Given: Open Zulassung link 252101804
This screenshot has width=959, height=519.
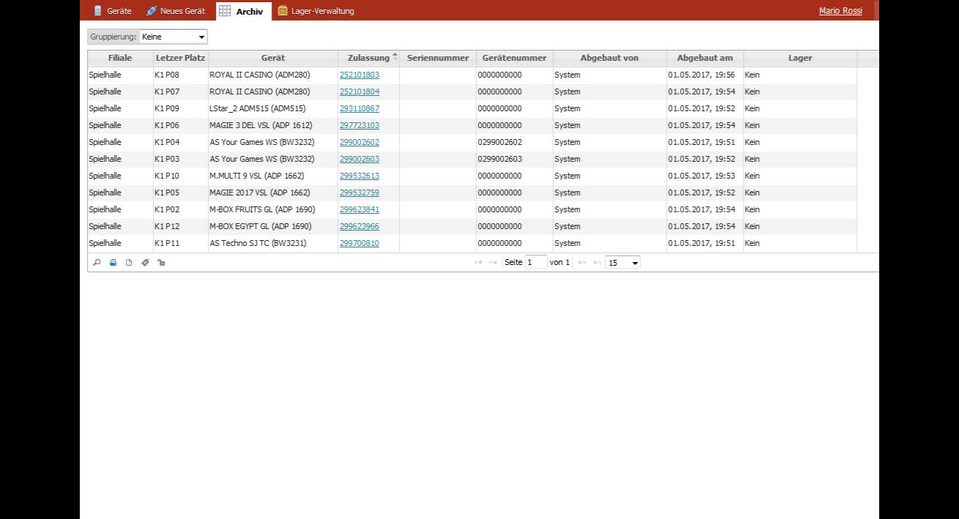Looking at the screenshot, I should coord(359,92).
